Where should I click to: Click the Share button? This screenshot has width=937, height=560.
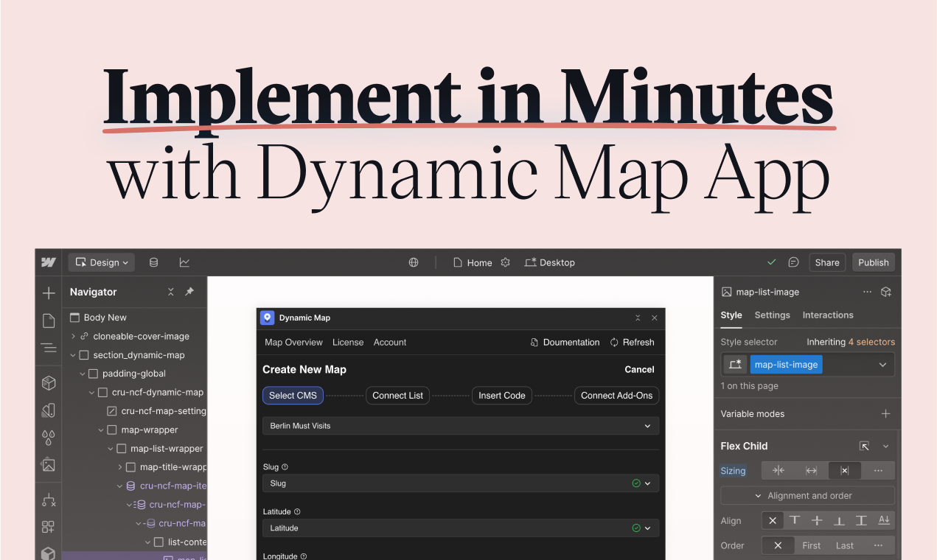tap(827, 262)
